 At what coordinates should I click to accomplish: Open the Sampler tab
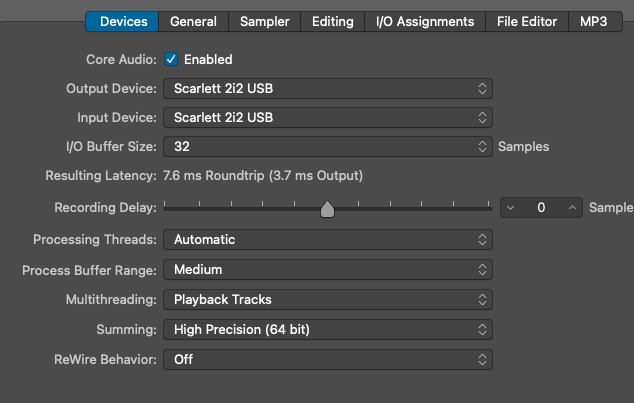(x=265, y=21)
